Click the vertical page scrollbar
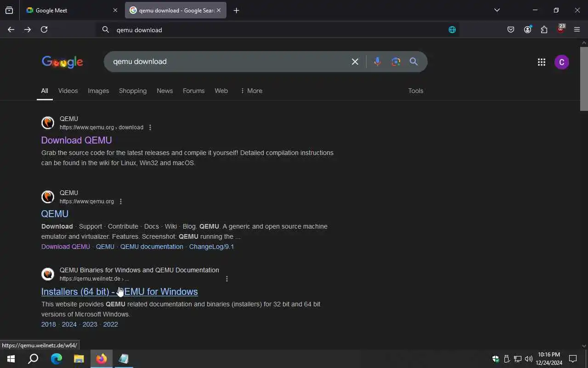588x368 pixels. tap(584, 78)
